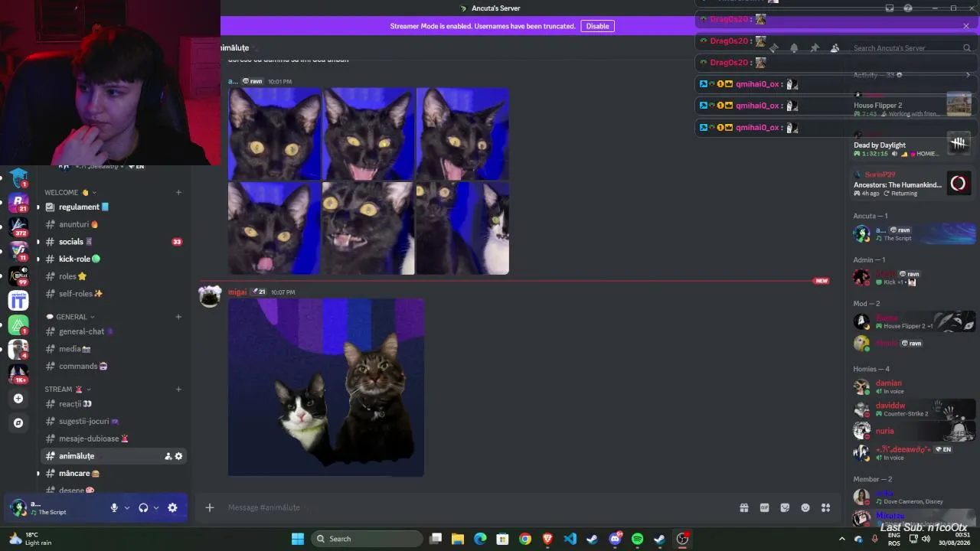Show hidden system tray icons
The height and width of the screenshot is (551, 980).
point(842,539)
